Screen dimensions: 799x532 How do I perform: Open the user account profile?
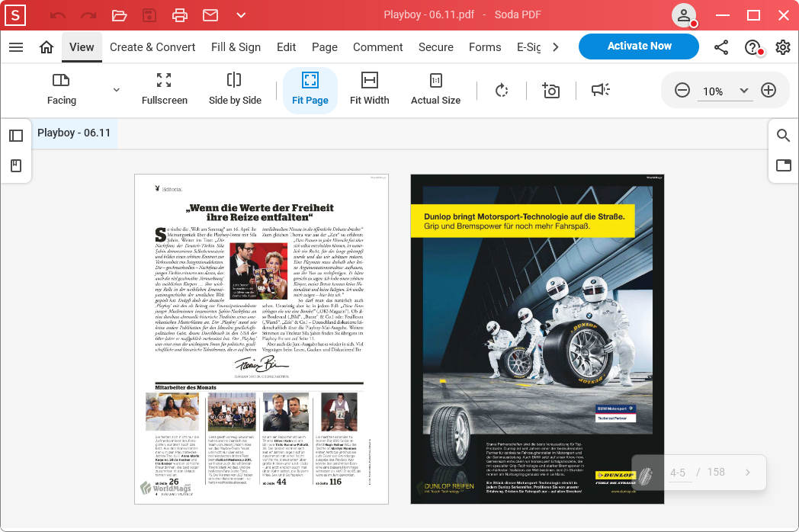(x=684, y=15)
